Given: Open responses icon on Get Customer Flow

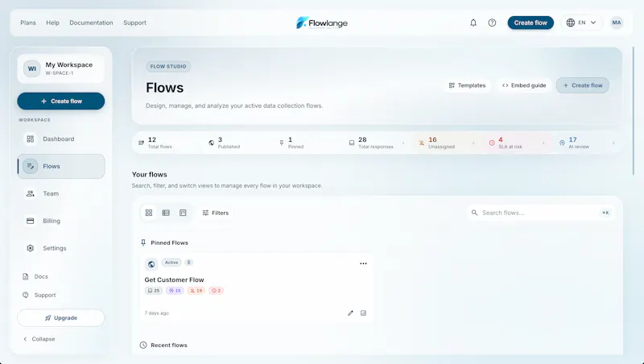Looking at the screenshot, I should 364,313.
